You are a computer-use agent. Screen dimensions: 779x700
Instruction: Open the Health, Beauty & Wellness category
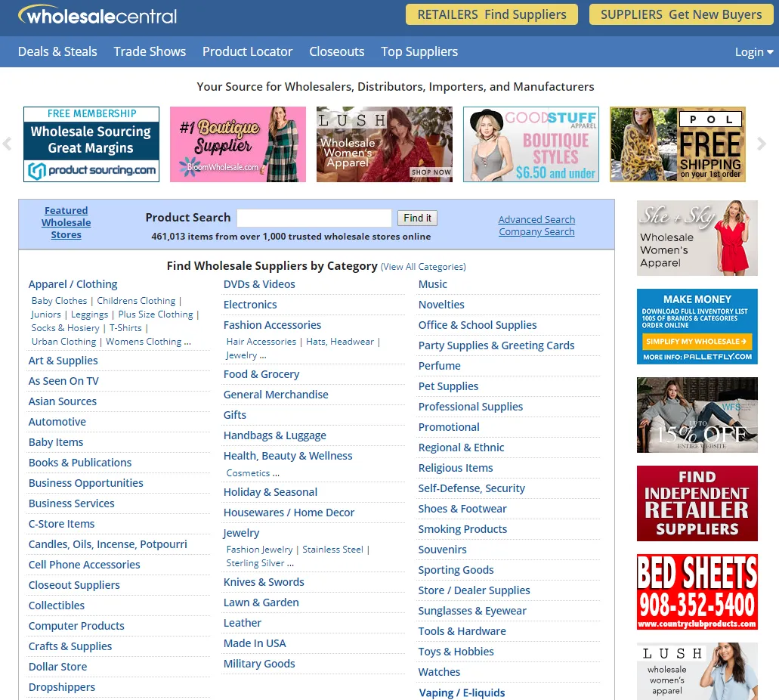point(288,456)
